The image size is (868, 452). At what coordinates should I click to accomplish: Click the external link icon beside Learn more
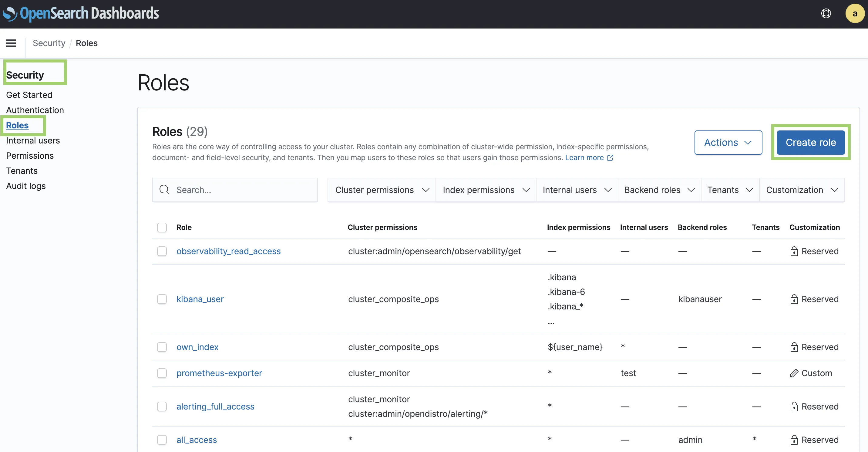[x=610, y=158]
